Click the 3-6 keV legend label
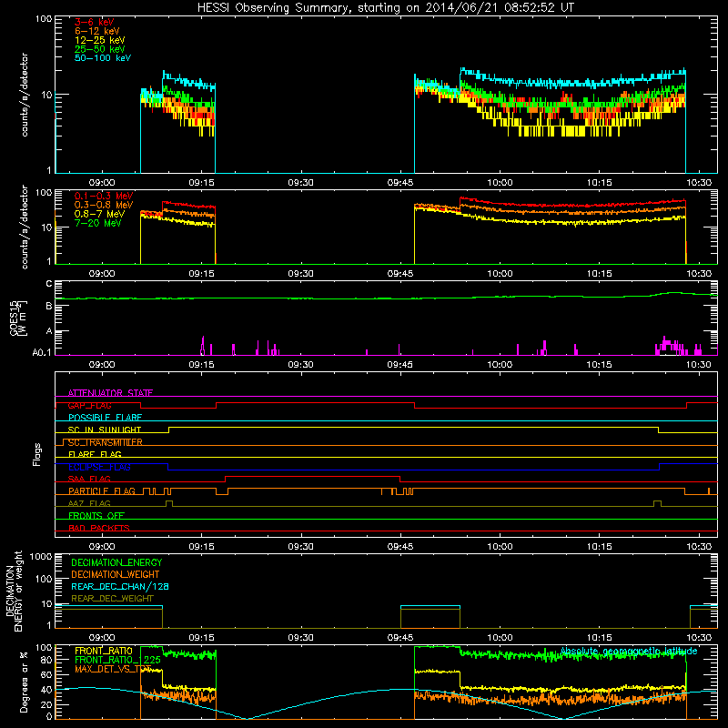Viewport: 728px width, 728px height. click(94, 22)
